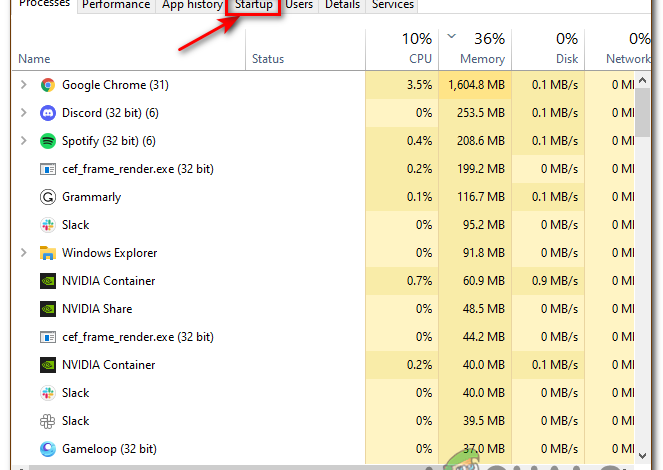Select the Spotify (32 bit) (6) row
This screenshot has width=663, height=470.
[323, 141]
